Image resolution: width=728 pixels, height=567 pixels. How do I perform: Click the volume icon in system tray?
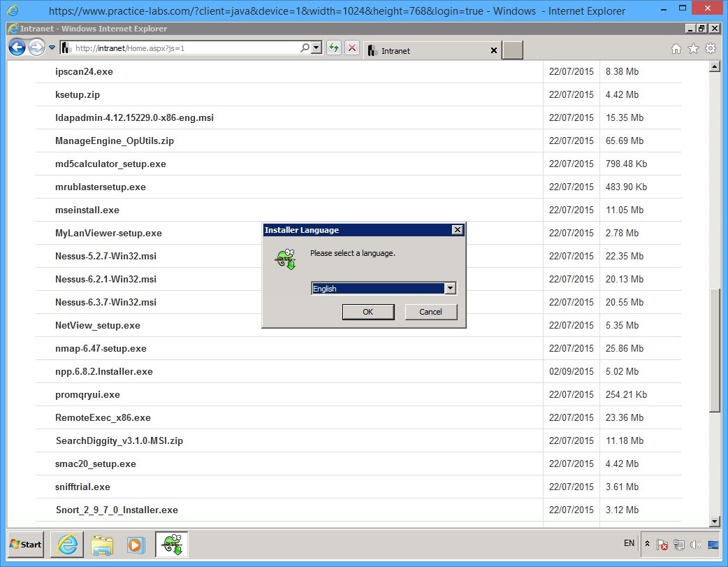(696, 544)
